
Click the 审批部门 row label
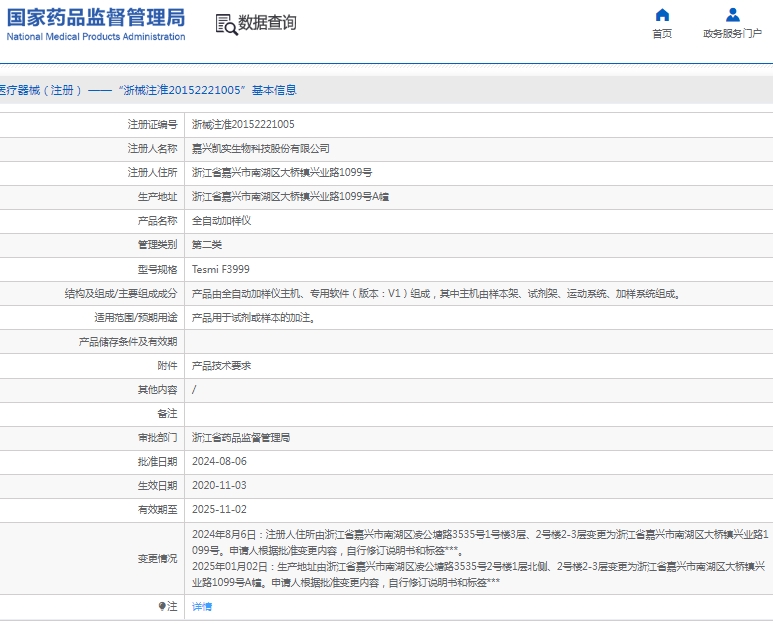[157, 438]
